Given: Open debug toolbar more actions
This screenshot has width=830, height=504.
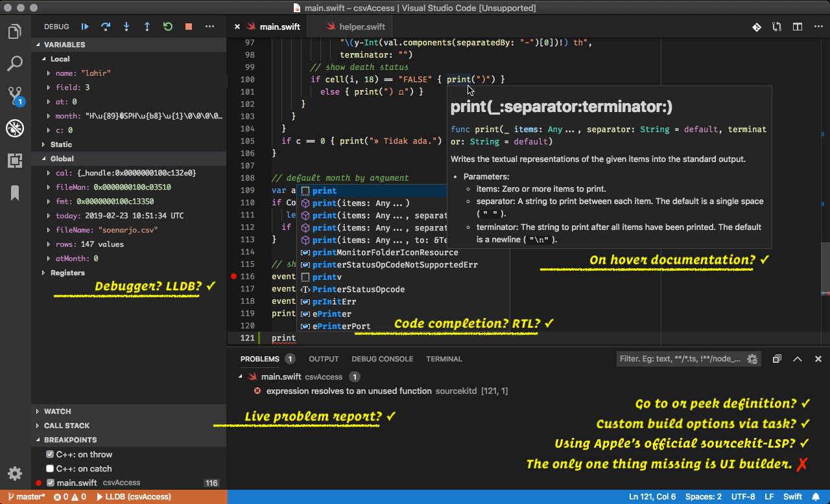Looking at the screenshot, I should point(209,27).
